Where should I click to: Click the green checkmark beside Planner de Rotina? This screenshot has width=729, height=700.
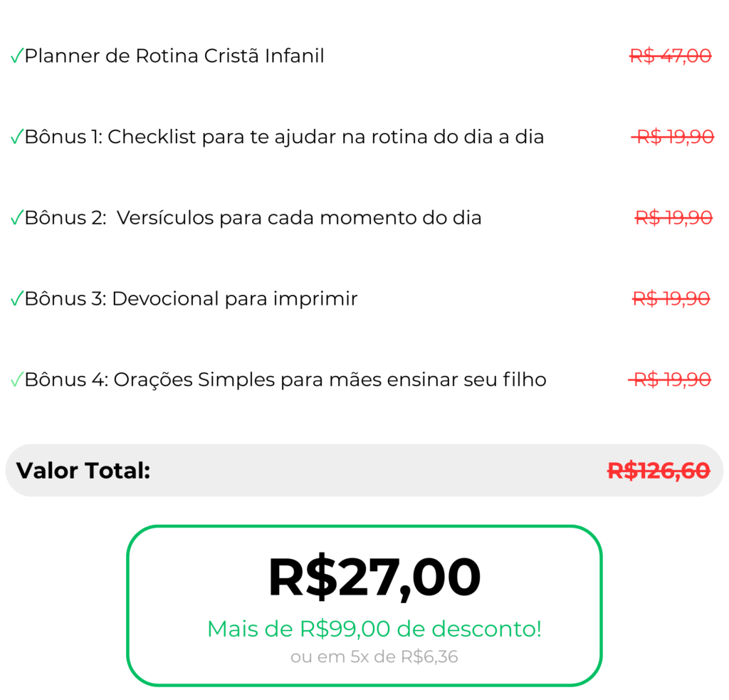tap(16, 56)
